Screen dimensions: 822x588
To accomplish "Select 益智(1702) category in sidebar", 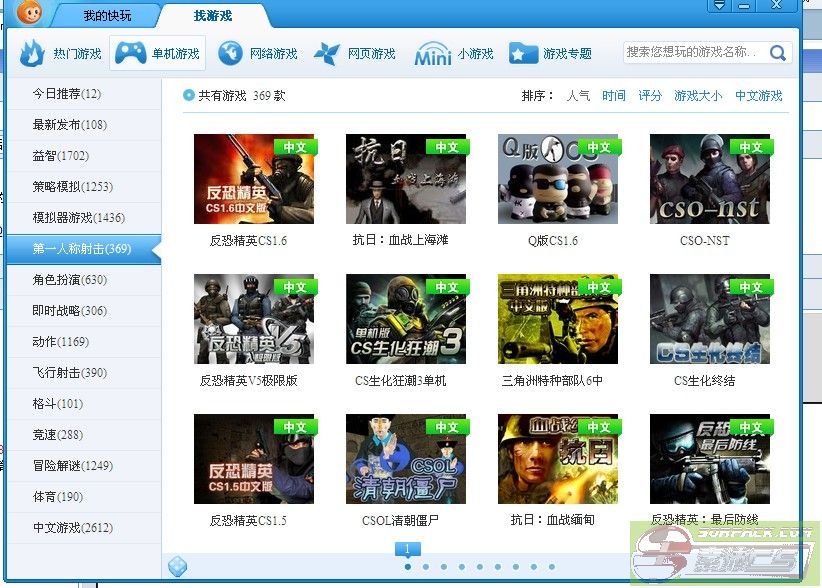I will [x=61, y=156].
